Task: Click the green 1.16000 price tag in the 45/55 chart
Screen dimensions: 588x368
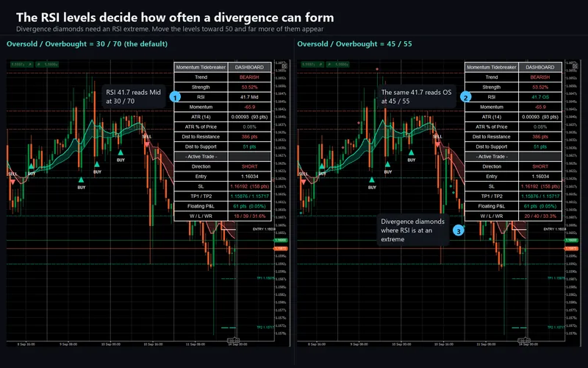Action: tap(571, 241)
